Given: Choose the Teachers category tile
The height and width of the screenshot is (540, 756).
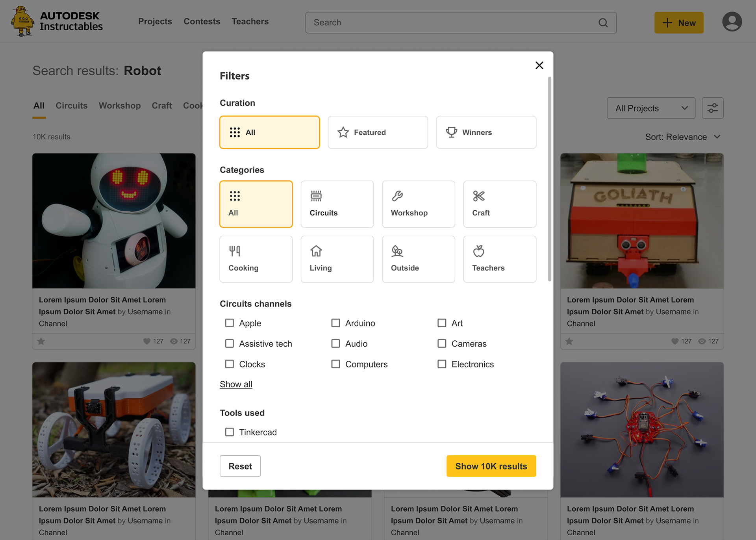Looking at the screenshot, I should (x=500, y=259).
